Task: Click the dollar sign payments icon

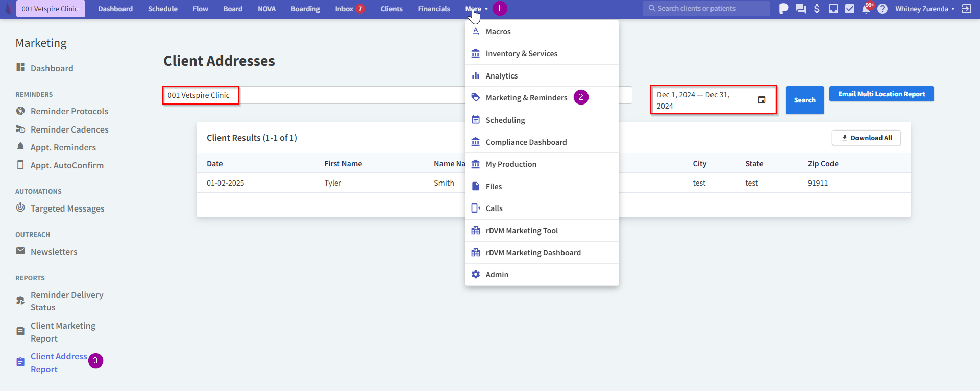Action: click(x=817, y=9)
